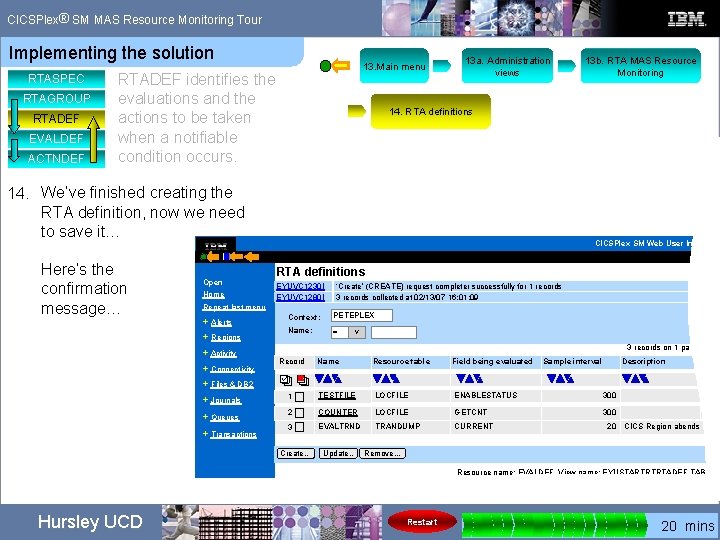Click Field being evaluated downward-triangle sort icon

point(461,379)
